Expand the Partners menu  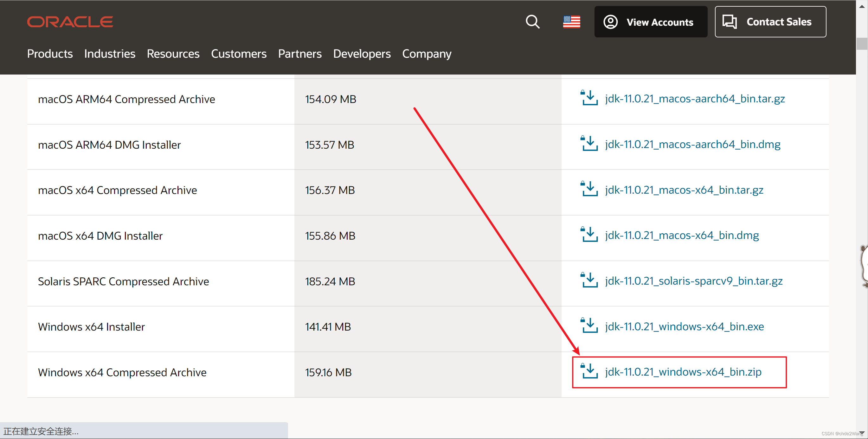(299, 54)
